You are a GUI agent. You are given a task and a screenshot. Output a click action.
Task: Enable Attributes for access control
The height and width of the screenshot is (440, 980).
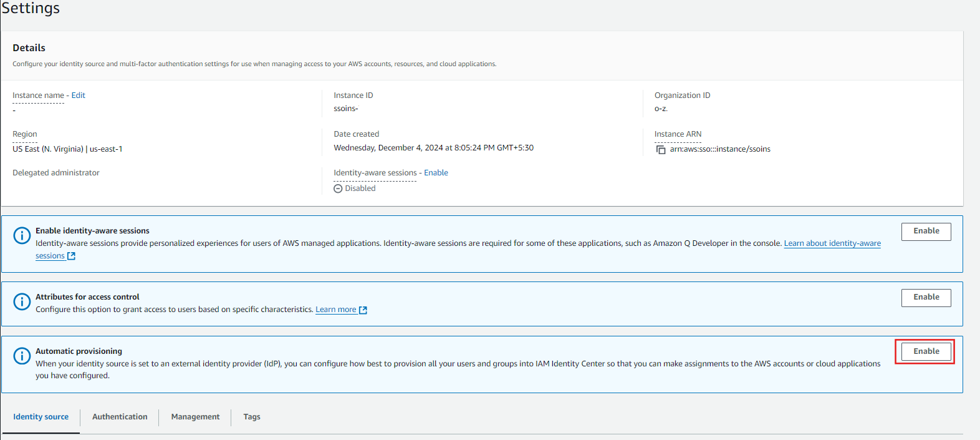click(926, 298)
